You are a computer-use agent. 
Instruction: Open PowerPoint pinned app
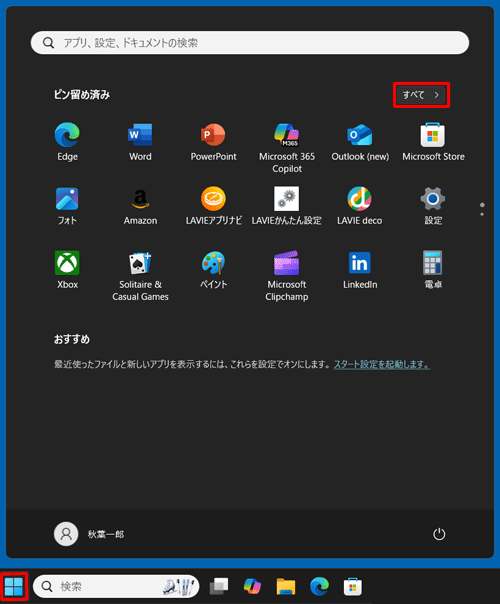coord(213,141)
